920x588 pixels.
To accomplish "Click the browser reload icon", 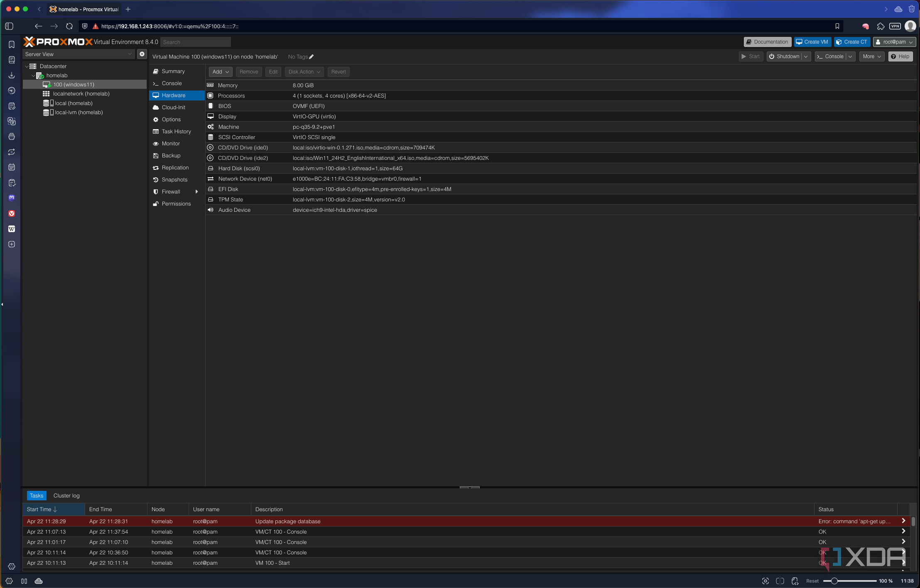I will tap(69, 26).
